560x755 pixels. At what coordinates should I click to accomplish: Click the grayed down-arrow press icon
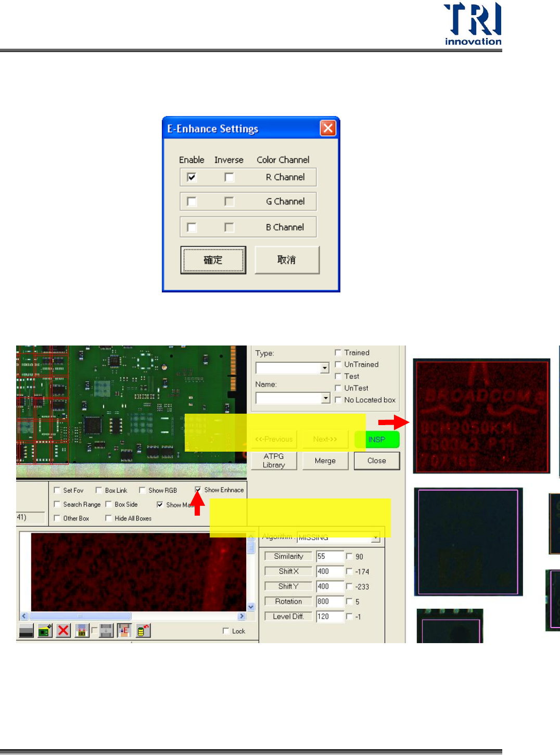[106, 631]
